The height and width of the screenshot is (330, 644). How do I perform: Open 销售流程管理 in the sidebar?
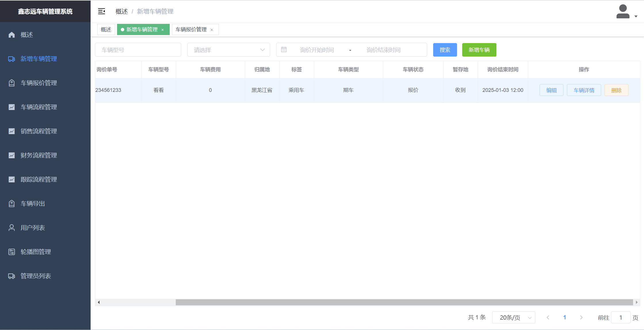pyautogui.click(x=45, y=131)
